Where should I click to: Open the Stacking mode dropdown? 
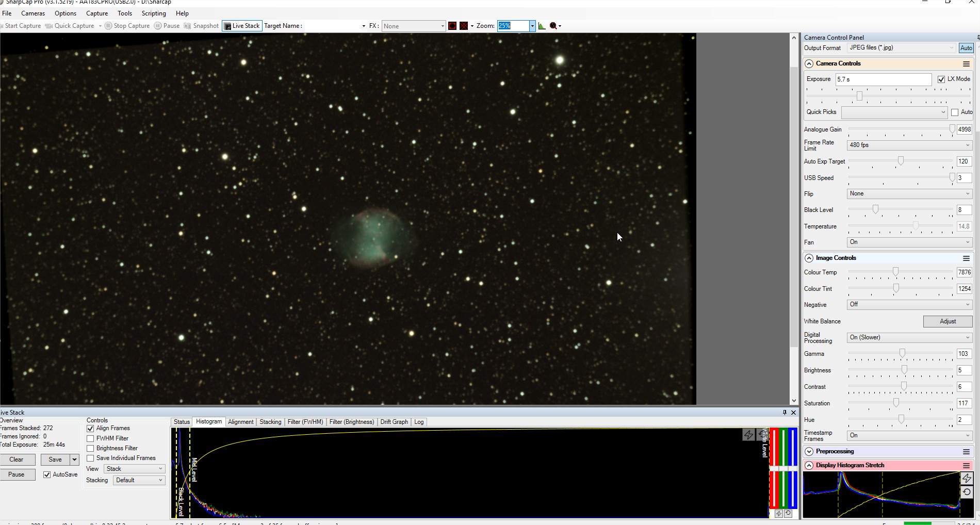coord(139,480)
